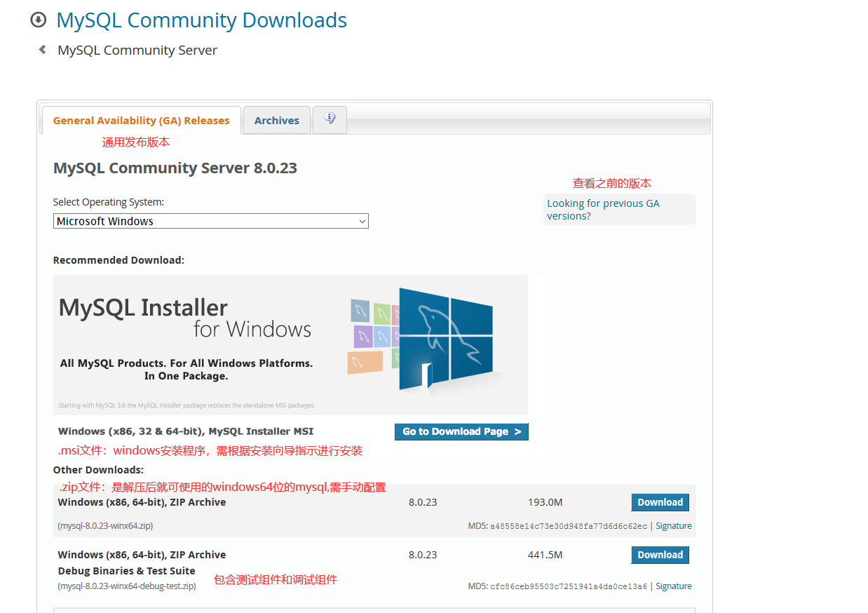Screen dimensions: 868x613
Task: Open Signature link for mysql-8.0.23-winx64.zip
Action: click(673, 526)
